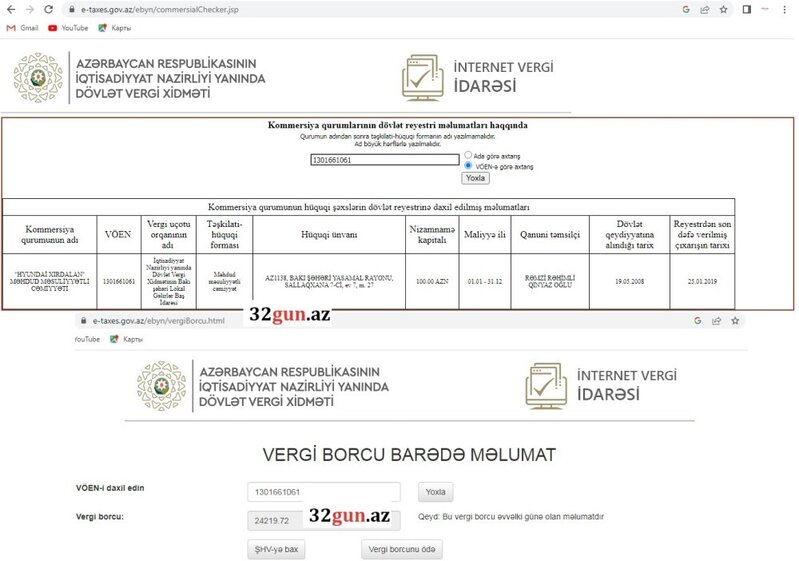Screen dimensions: 799x561
Task: Click Google icon in lower address bar
Action: tap(698, 320)
